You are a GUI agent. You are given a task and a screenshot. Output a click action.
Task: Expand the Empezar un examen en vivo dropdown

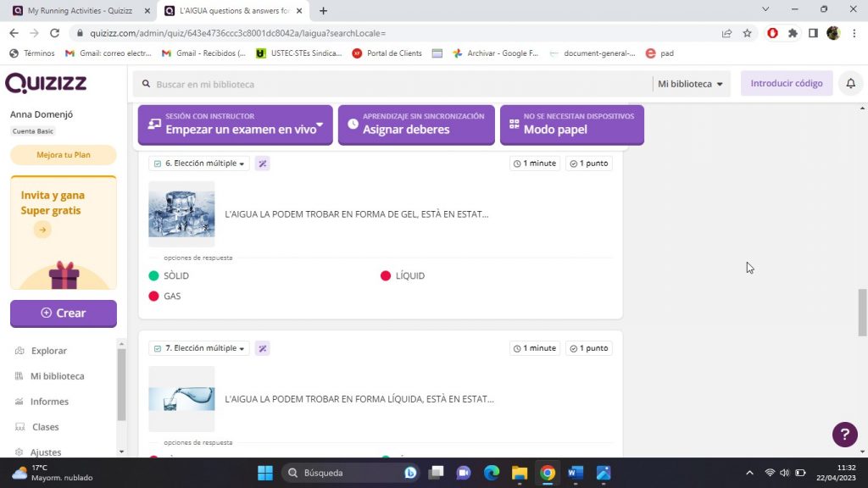320,125
